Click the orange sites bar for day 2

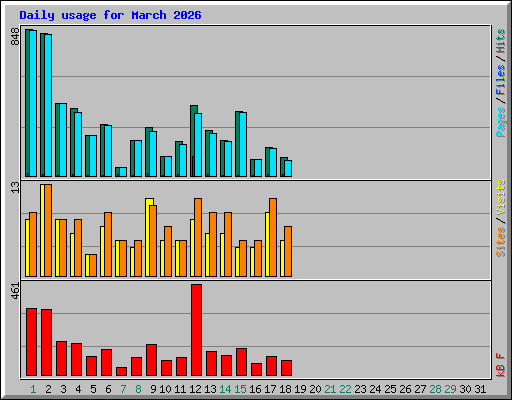click(x=48, y=230)
